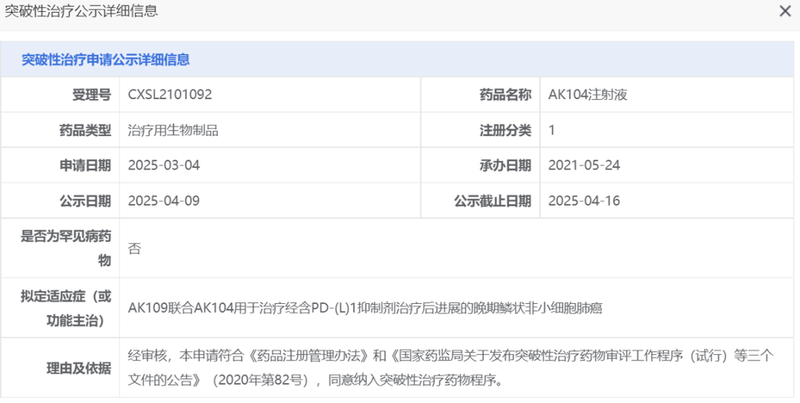The height and width of the screenshot is (403, 800).
Task: Click the publication date 2025-04-09
Action: click(165, 200)
